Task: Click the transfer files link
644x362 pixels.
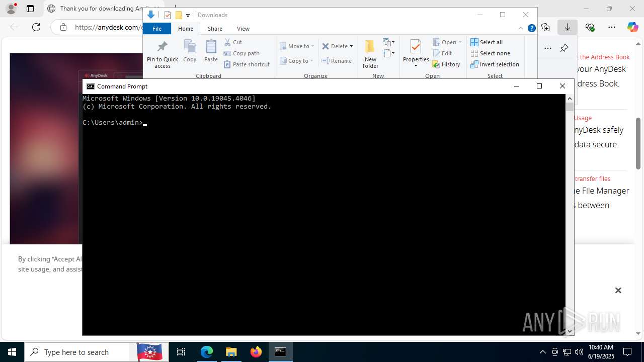Action: [x=592, y=178]
